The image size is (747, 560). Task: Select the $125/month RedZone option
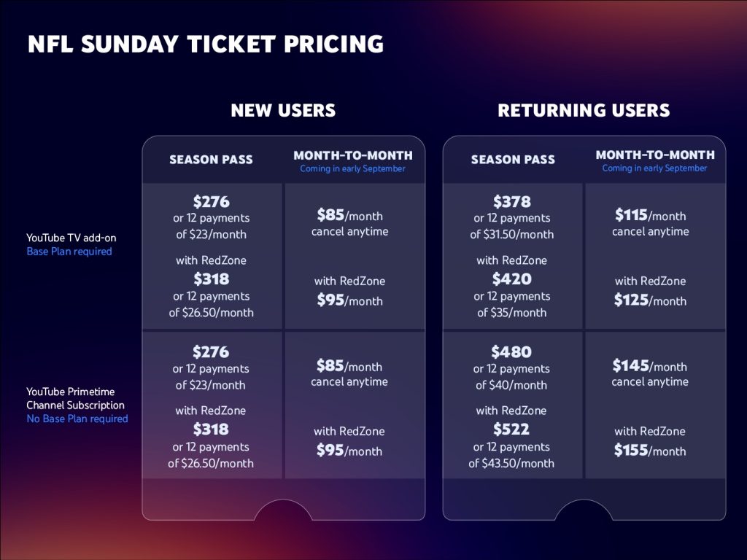click(x=650, y=300)
